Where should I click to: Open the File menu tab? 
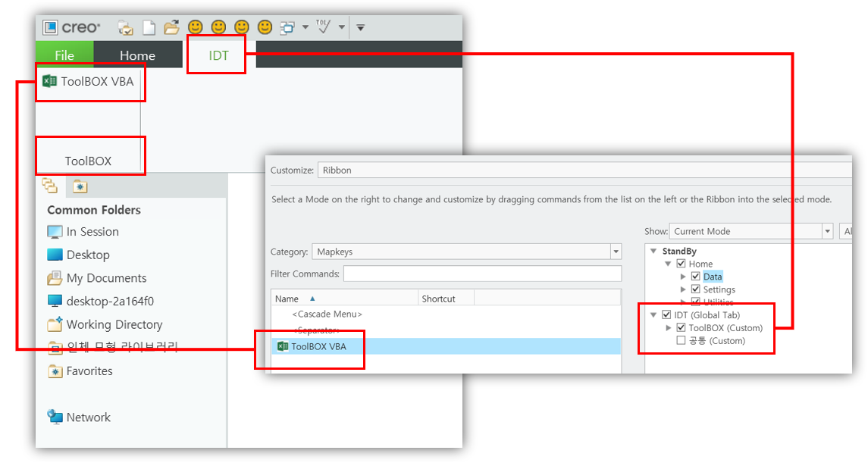(x=64, y=55)
